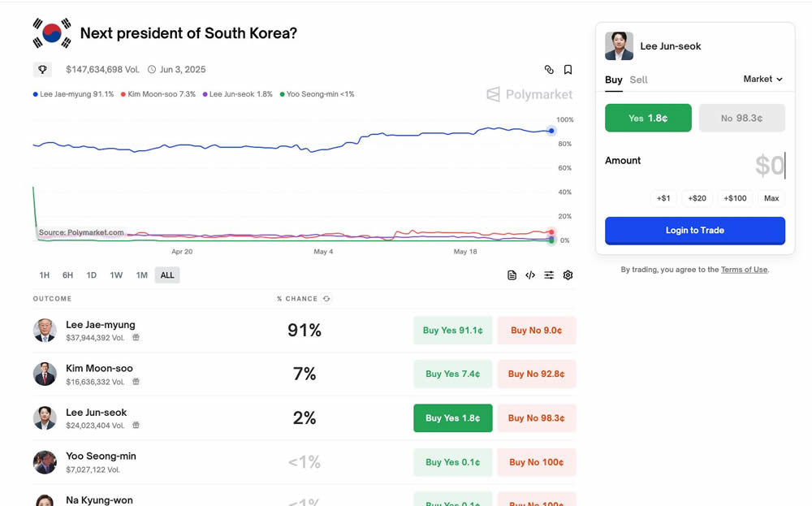Click the Amount input field

pos(731,166)
